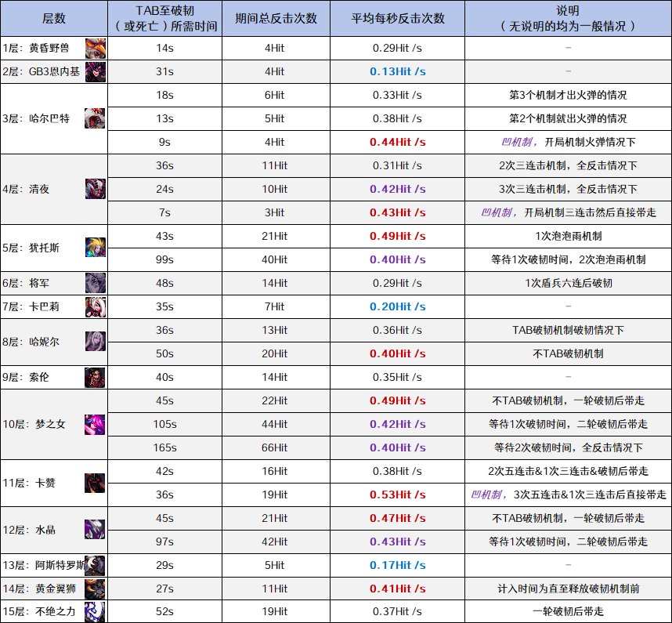This screenshot has width=672, height=623.
Task: Click the red 0.47Hit /s value
Action: point(397,518)
